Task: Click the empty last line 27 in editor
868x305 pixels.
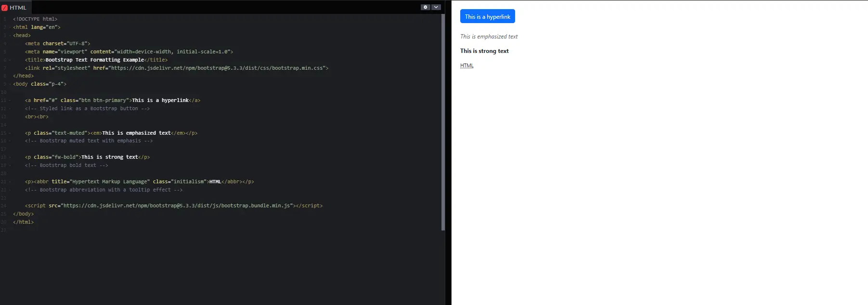Action: point(226,230)
